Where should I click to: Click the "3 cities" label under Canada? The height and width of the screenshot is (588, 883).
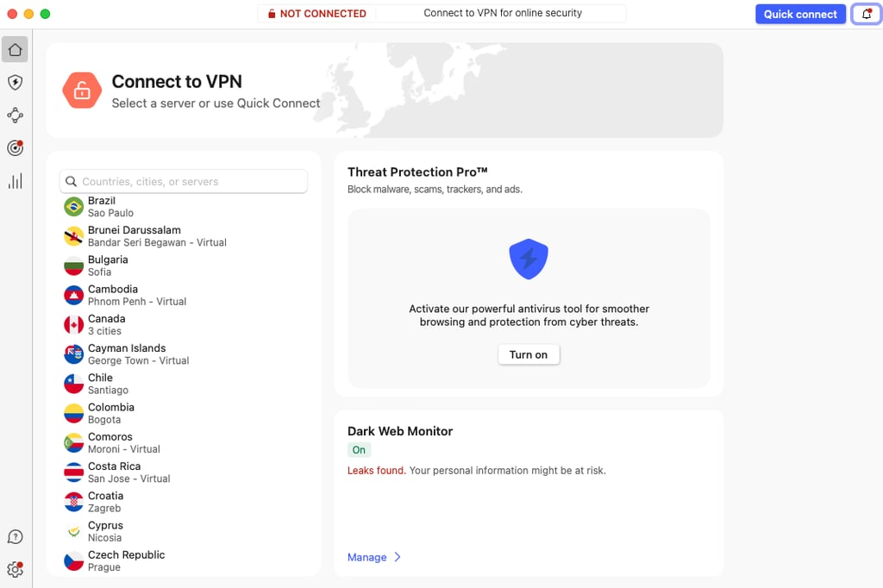tap(104, 331)
